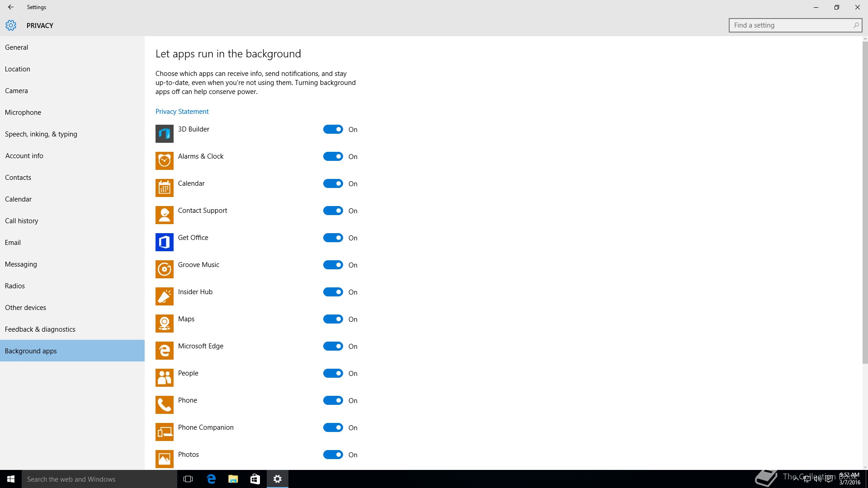Open the Store from the taskbar
The width and height of the screenshot is (868, 488).
[x=255, y=479]
